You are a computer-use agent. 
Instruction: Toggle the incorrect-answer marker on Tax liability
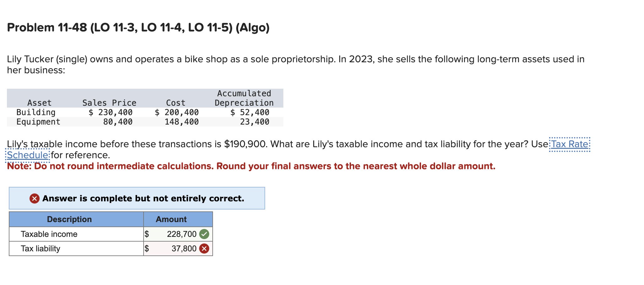(x=205, y=249)
